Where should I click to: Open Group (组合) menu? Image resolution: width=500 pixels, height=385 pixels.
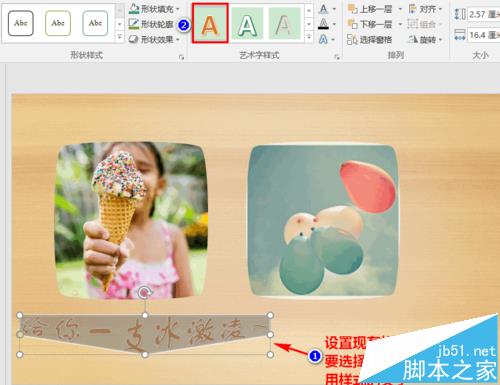point(426,24)
